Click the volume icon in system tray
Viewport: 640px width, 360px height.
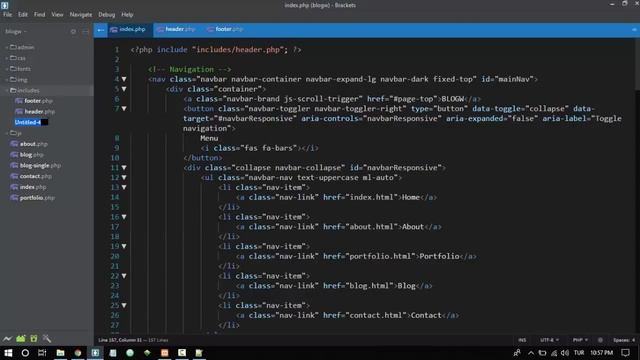[565, 353]
